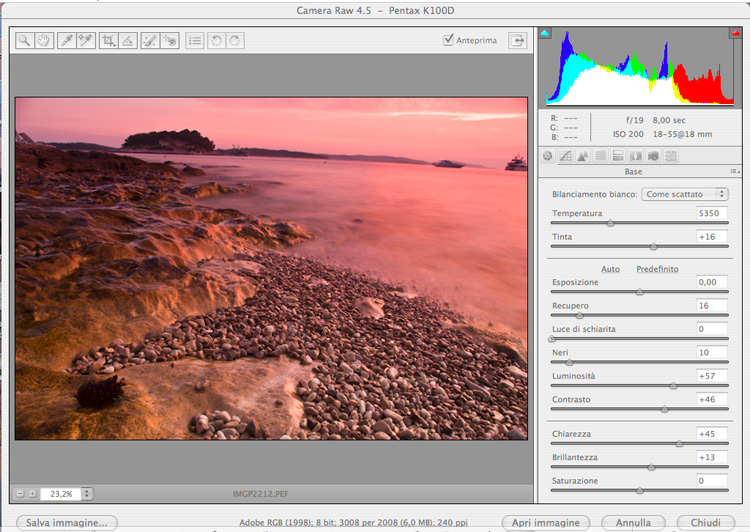
Task: Click the Luminosità slider handle
Action: pos(673,386)
